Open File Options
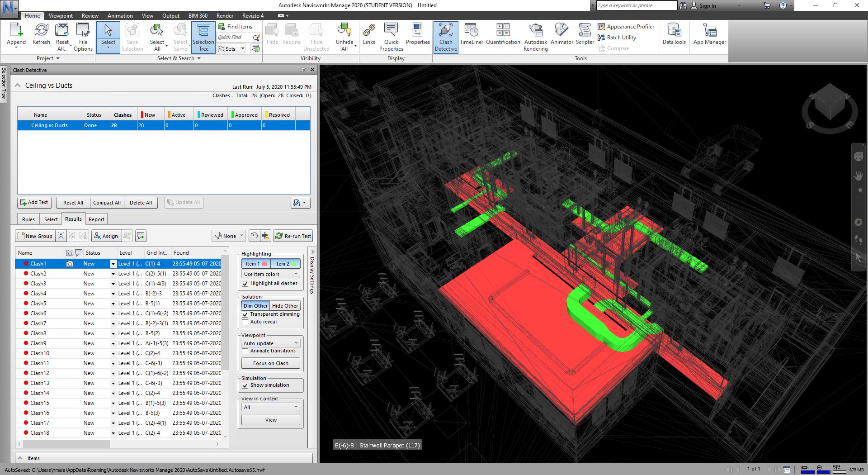The image size is (868, 475). point(83,37)
